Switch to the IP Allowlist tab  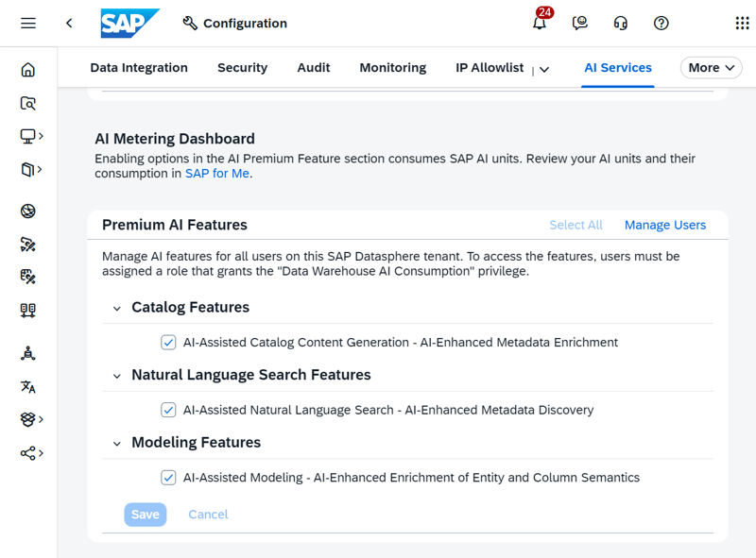coord(490,68)
